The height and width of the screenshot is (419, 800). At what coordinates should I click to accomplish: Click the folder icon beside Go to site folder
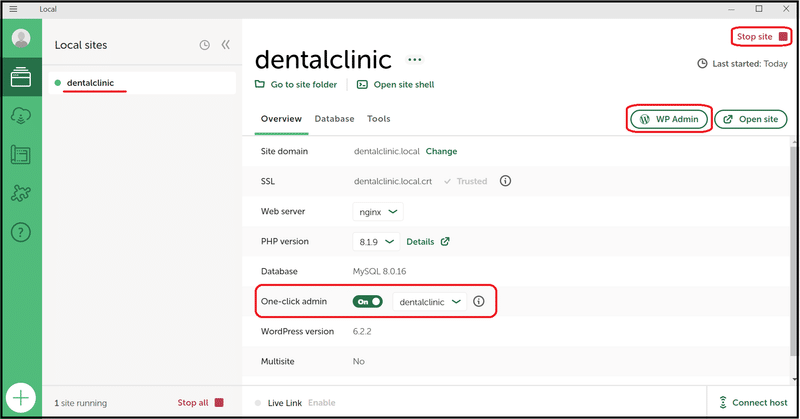click(260, 84)
